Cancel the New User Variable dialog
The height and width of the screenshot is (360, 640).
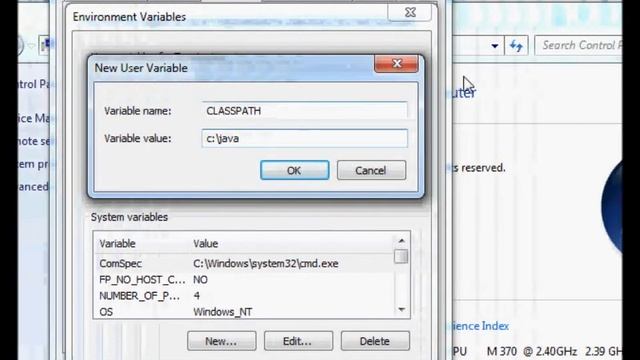pos(371,170)
